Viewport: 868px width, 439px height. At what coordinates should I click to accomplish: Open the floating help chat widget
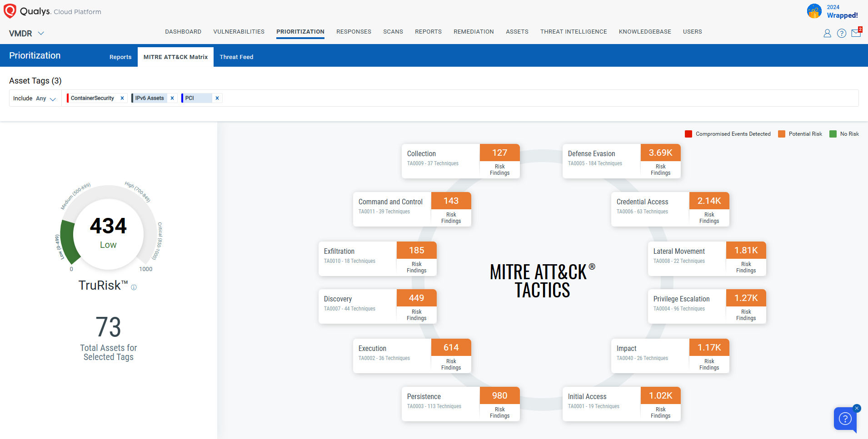[845, 419]
